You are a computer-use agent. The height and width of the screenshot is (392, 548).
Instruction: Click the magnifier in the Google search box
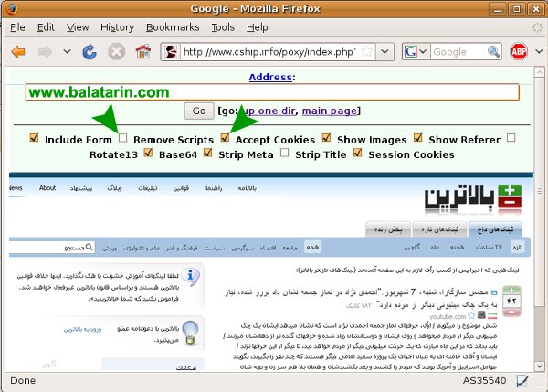493,52
